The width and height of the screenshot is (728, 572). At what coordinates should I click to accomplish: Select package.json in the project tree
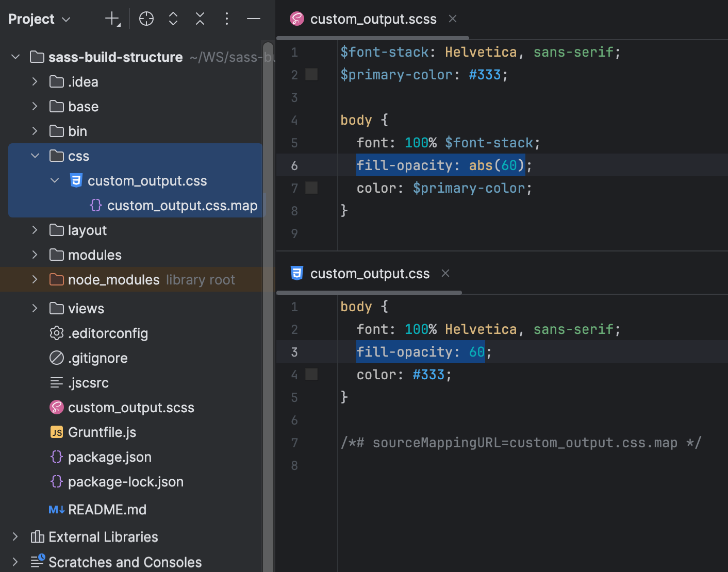click(110, 457)
